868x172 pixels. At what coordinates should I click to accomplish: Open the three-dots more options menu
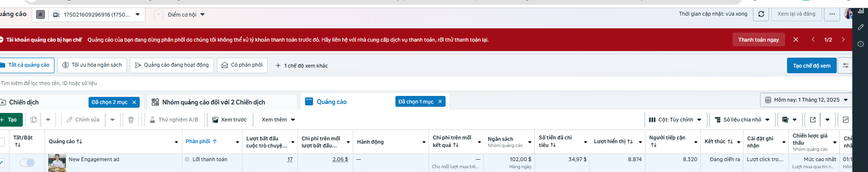(832, 14)
